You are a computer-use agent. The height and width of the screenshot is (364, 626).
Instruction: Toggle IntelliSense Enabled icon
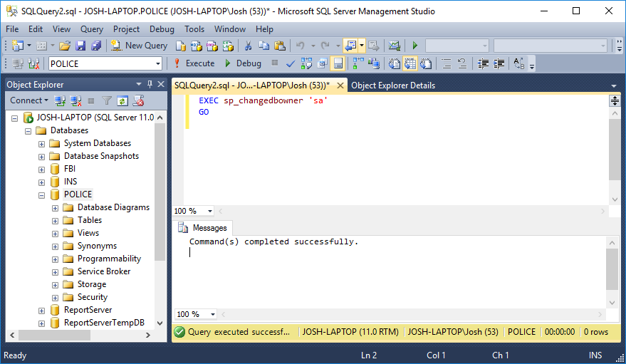coord(338,63)
